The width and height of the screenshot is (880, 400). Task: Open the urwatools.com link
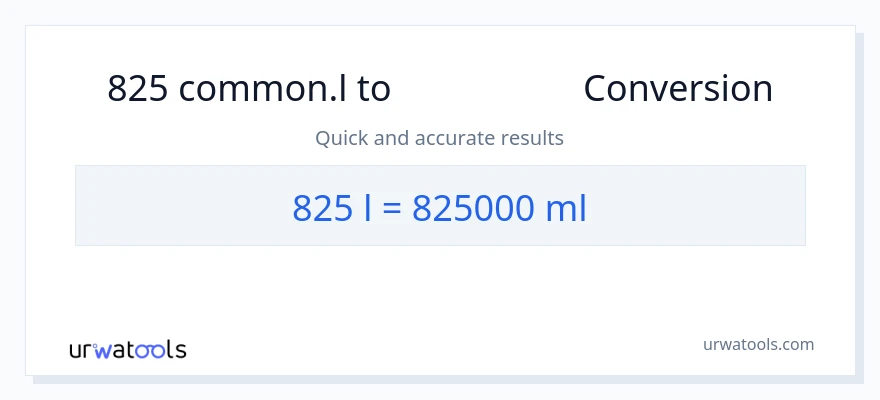tap(759, 344)
